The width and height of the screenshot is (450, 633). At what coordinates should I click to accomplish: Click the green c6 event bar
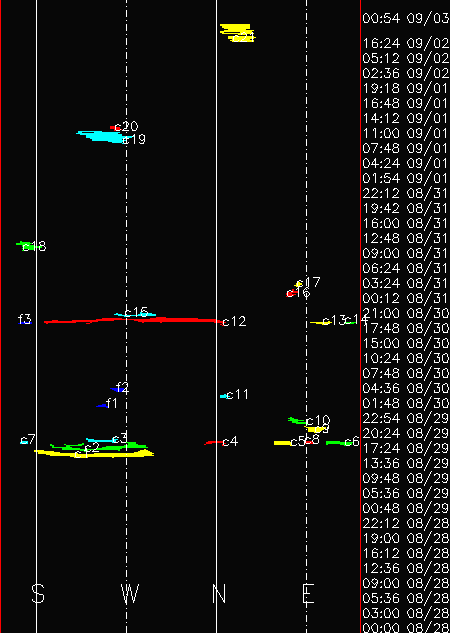click(336, 443)
